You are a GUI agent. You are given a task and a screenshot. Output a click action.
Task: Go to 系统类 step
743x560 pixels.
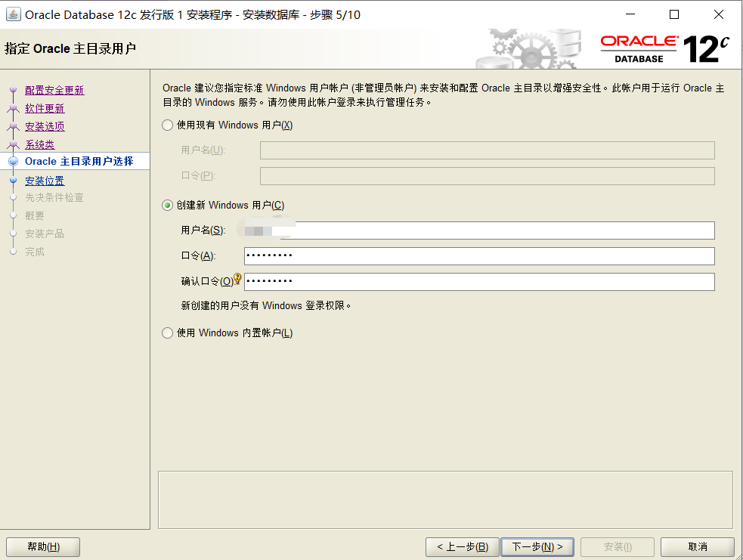point(40,144)
